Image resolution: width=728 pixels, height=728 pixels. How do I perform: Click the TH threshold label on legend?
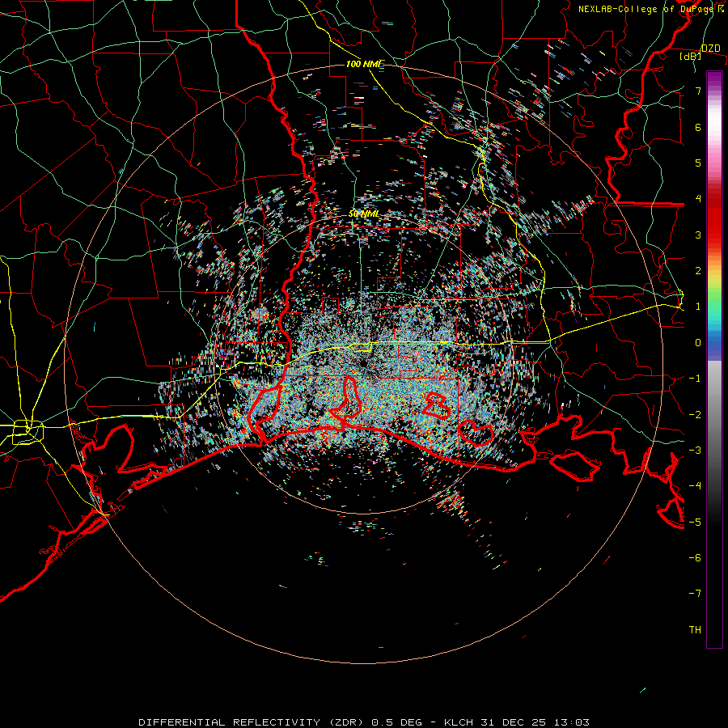pos(695,630)
